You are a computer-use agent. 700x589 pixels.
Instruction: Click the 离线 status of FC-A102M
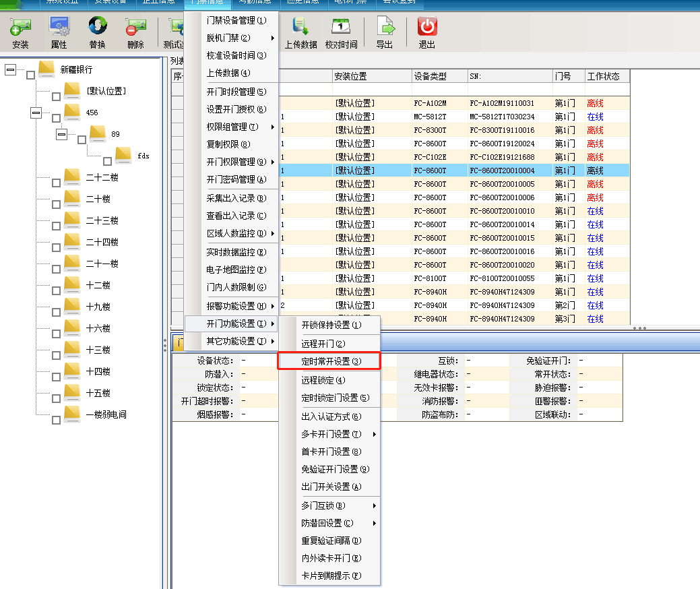[x=595, y=103]
